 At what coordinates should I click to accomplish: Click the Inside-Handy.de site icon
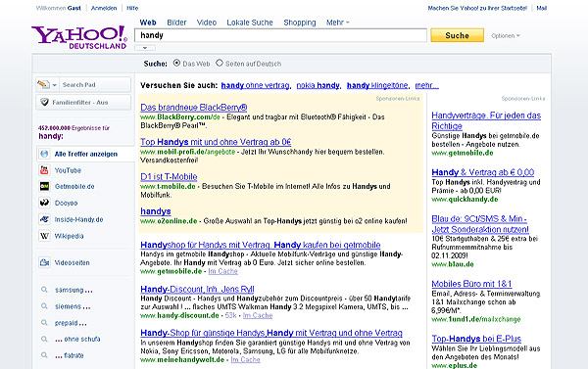[x=44, y=219]
